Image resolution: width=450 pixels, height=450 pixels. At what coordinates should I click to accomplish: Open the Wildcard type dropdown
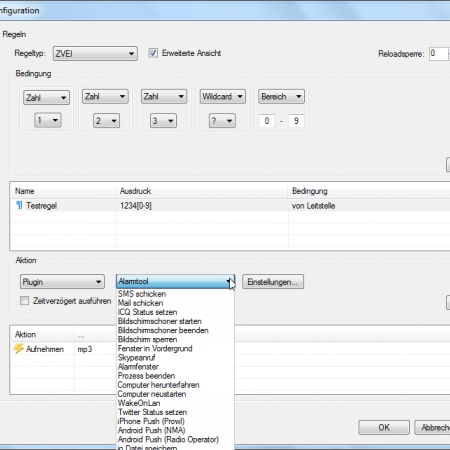tap(223, 97)
